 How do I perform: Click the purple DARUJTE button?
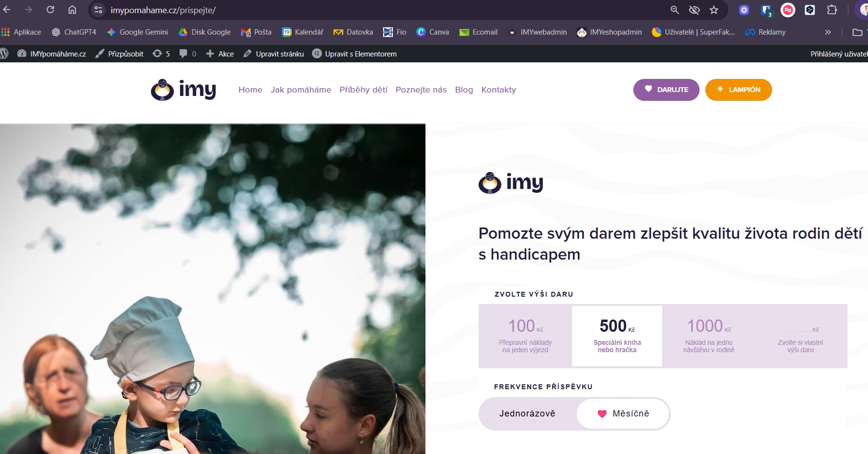[666, 90]
